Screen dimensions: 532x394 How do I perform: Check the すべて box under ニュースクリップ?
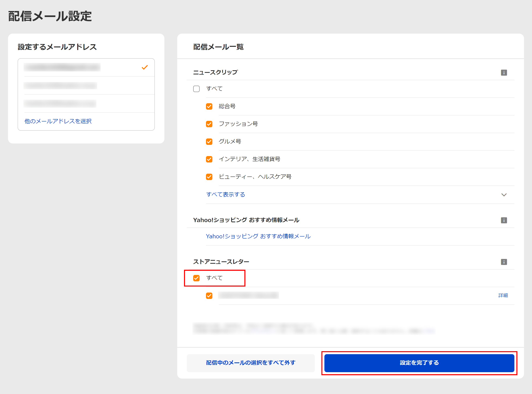coord(196,89)
